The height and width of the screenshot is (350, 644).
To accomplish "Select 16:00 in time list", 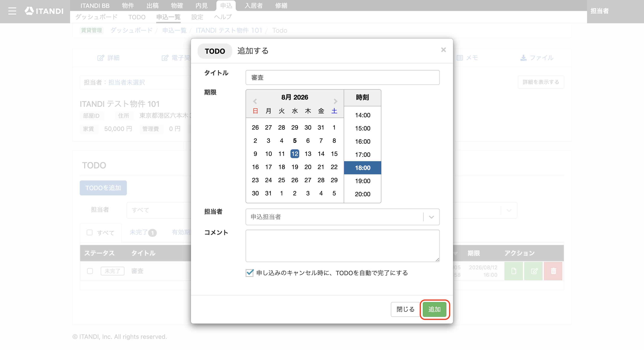I will point(363,141).
